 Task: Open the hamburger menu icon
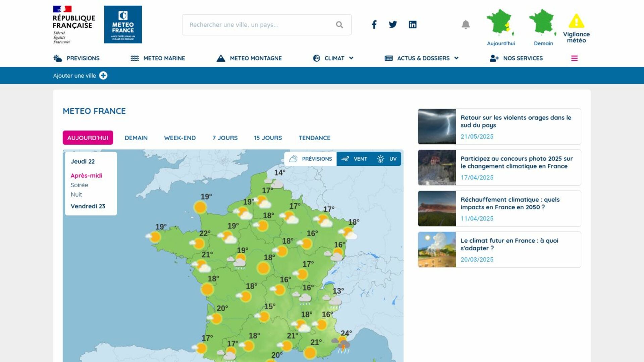(x=574, y=58)
